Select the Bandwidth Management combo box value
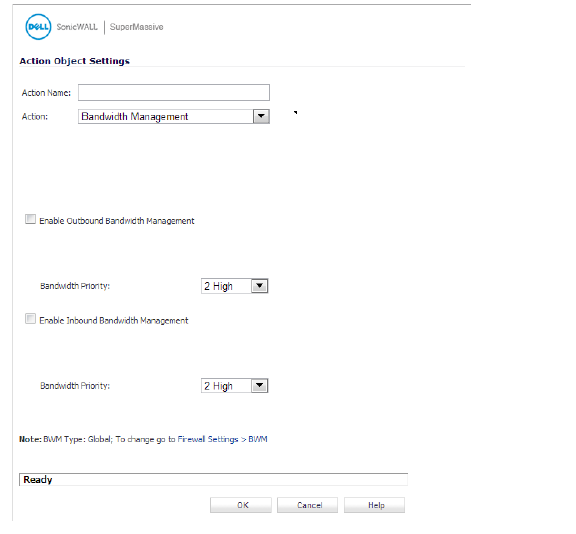Screen dimensions: 576x534 coord(166,116)
